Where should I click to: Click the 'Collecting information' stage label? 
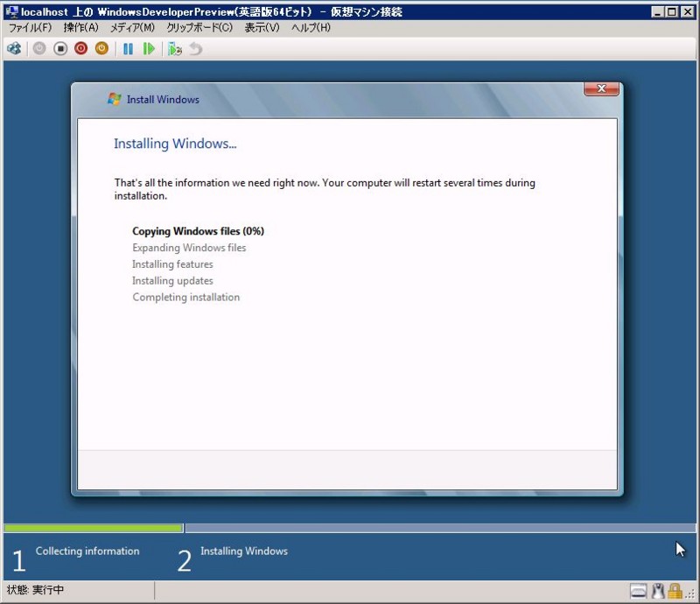87,551
